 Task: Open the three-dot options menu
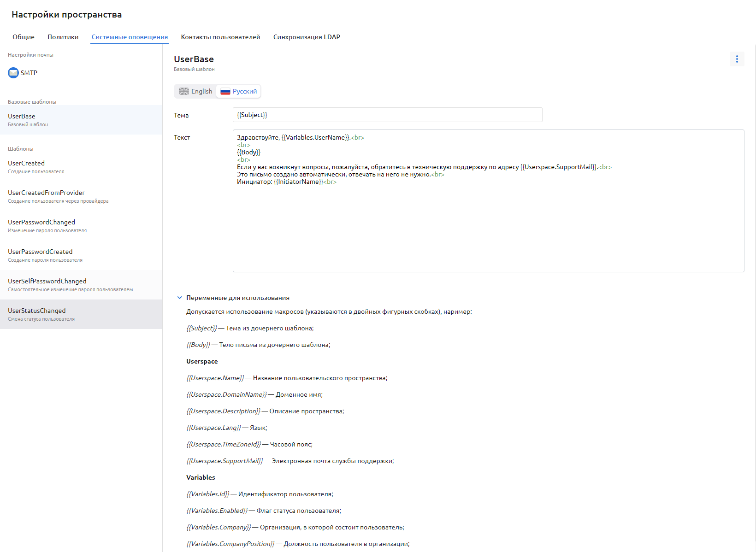click(737, 59)
